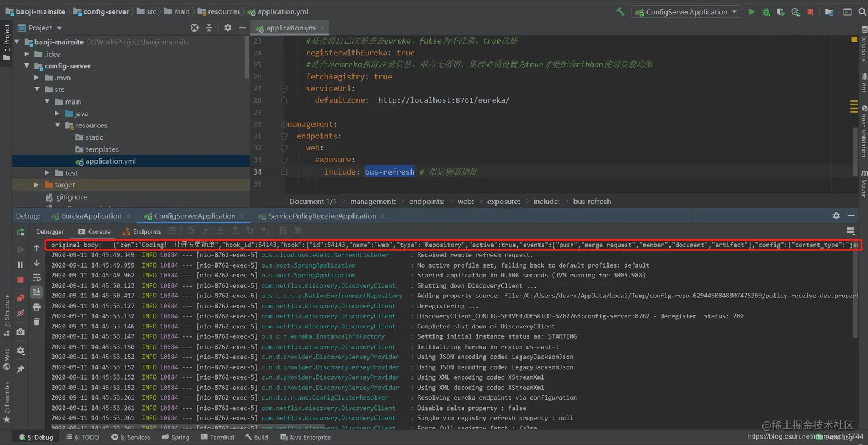The width and height of the screenshot is (868, 445).
Task: Start debugging with the bug icon
Action: coord(766,12)
